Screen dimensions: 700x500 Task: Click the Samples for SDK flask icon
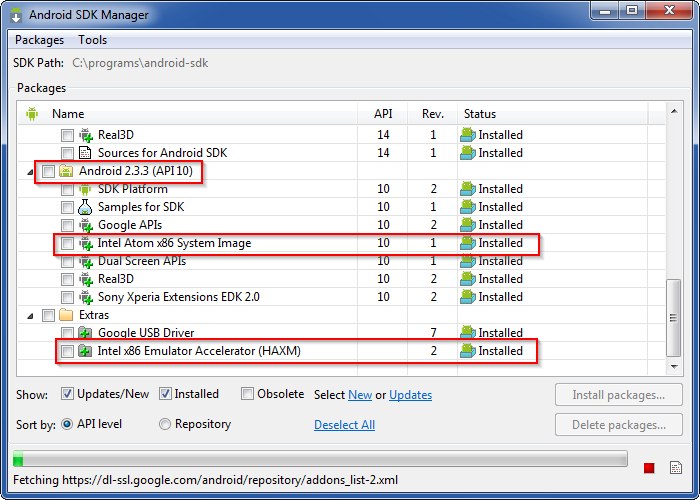pyautogui.click(x=85, y=207)
